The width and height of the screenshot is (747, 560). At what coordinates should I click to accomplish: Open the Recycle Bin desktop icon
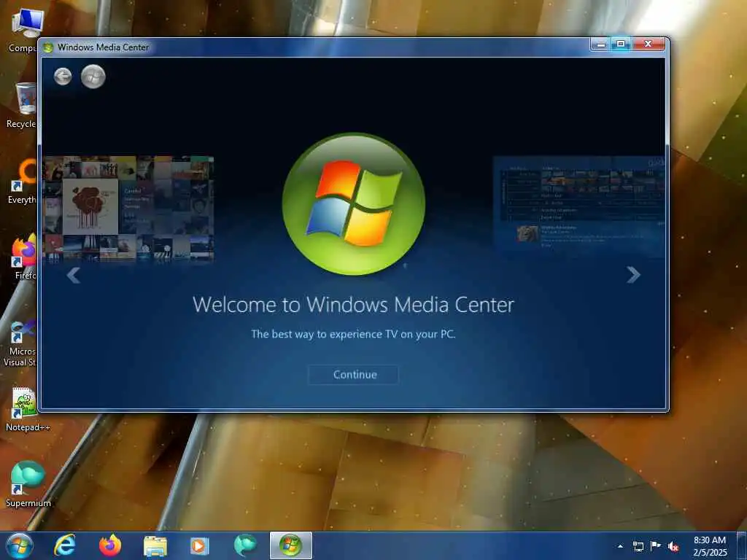[22, 106]
